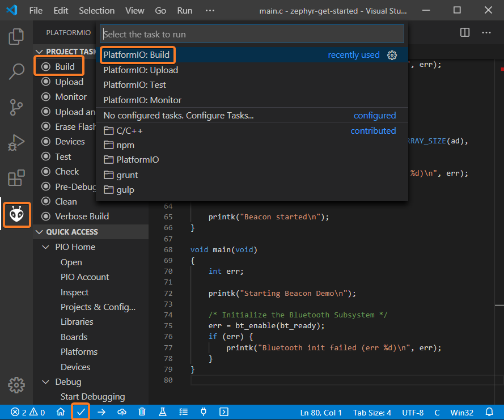The width and height of the screenshot is (504, 420).
Task: Open the View menu
Action: click(x=135, y=11)
